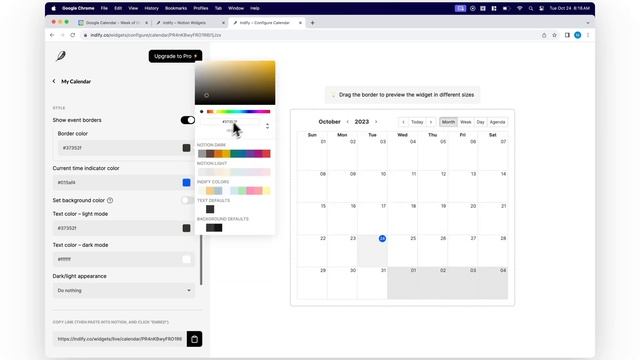Go back using My Calendar arrow
The height and width of the screenshot is (360, 640).
pyautogui.click(x=54, y=81)
